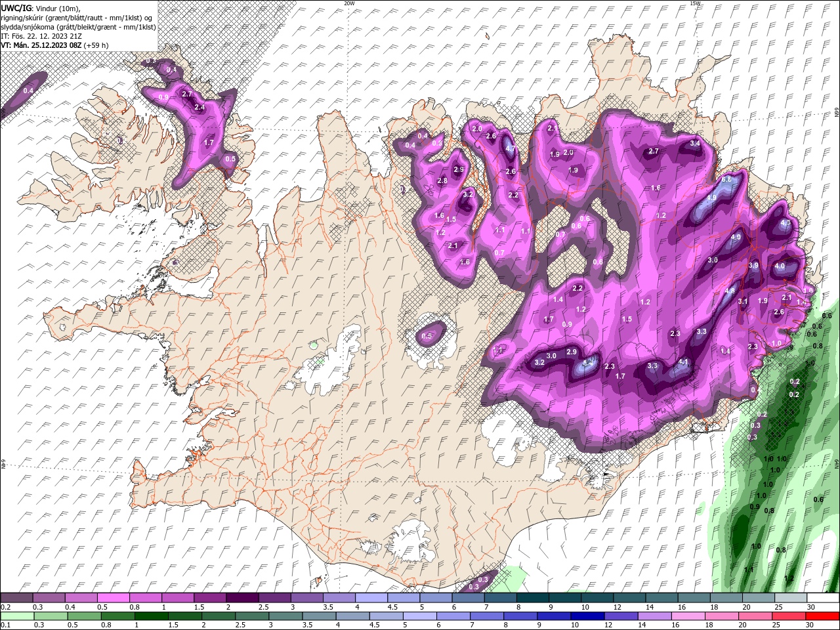The height and width of the screenshot is (630, 840).
Task: Click the '20W' longitude label
Action: pos(349,3)
